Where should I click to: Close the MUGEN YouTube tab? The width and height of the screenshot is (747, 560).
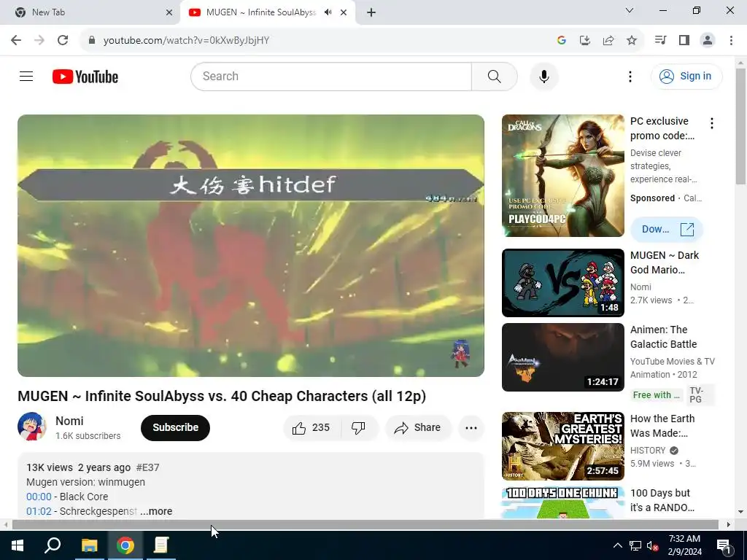344,12
